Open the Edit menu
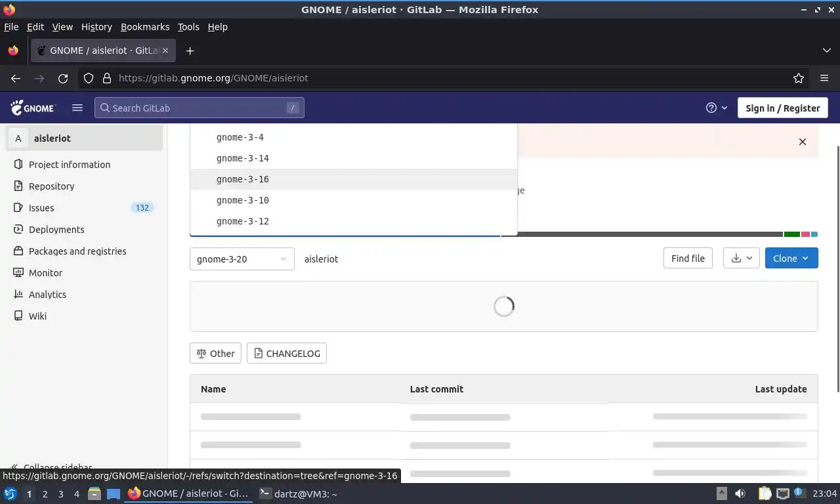The image size is (840, 504). [x=35, y=27]
